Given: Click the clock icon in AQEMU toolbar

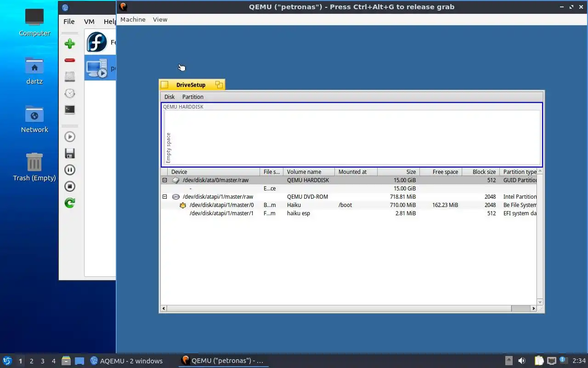Looking at the screenshot, I should (x=70, y=93).
